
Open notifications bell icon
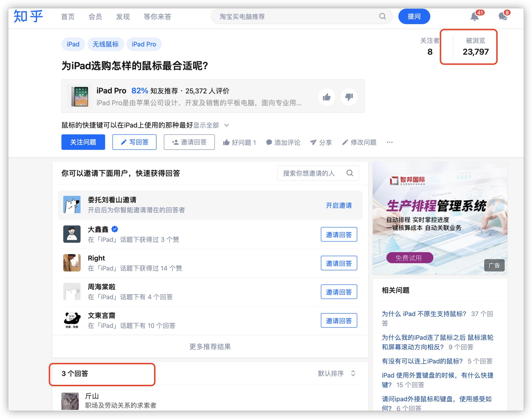click(x=475, y=17)
